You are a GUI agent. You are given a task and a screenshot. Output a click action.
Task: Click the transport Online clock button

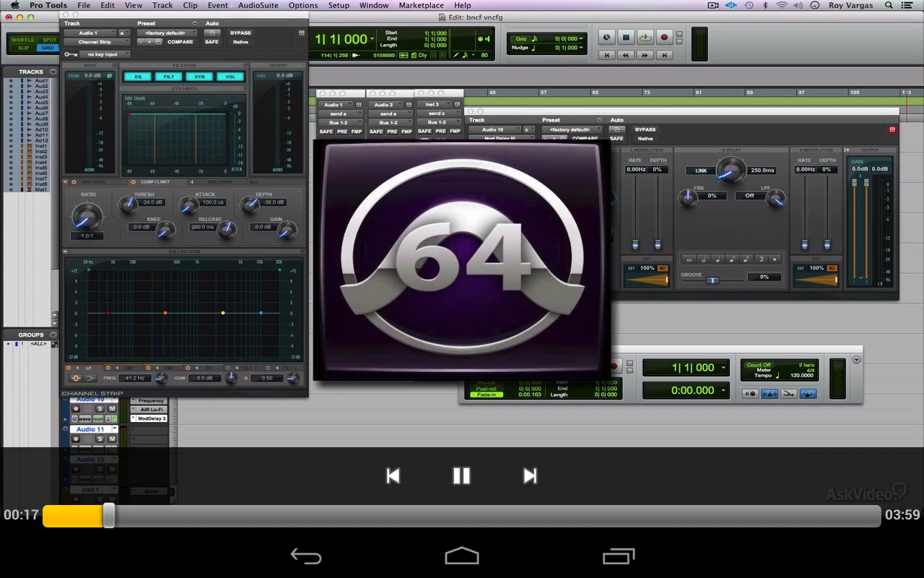[x=606, y=38]
